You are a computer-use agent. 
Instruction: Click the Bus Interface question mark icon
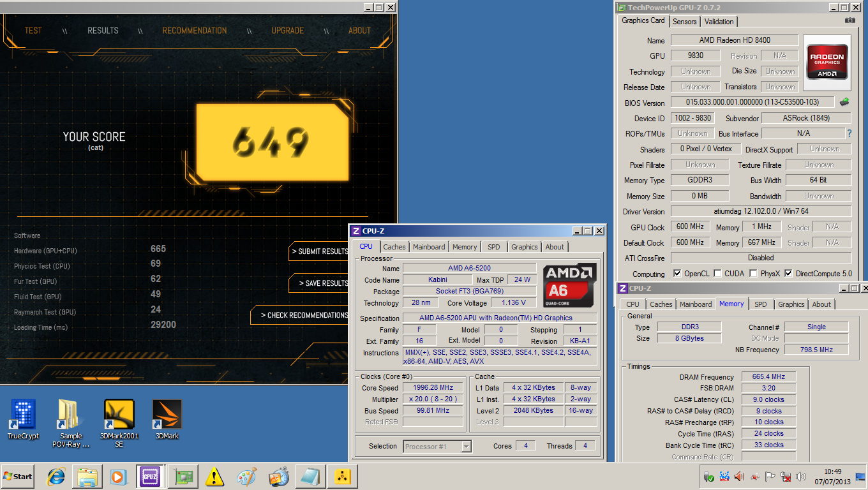pos(849,133)
